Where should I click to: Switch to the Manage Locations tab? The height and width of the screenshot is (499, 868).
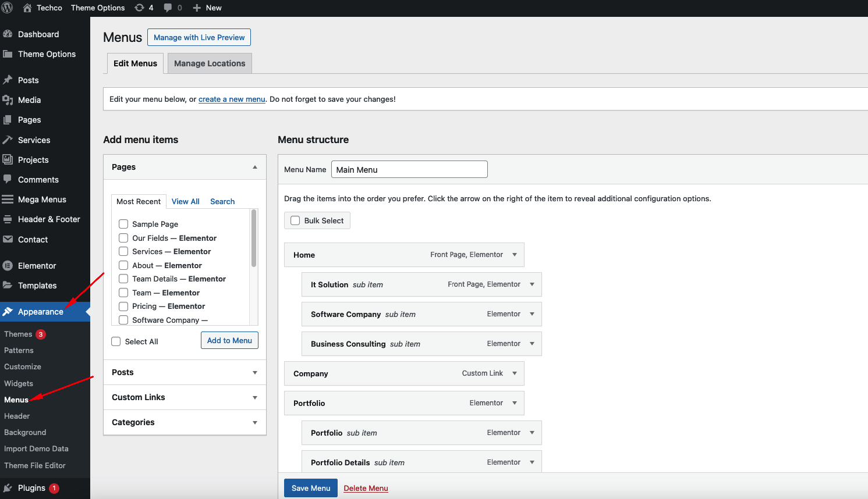point(210,63)
